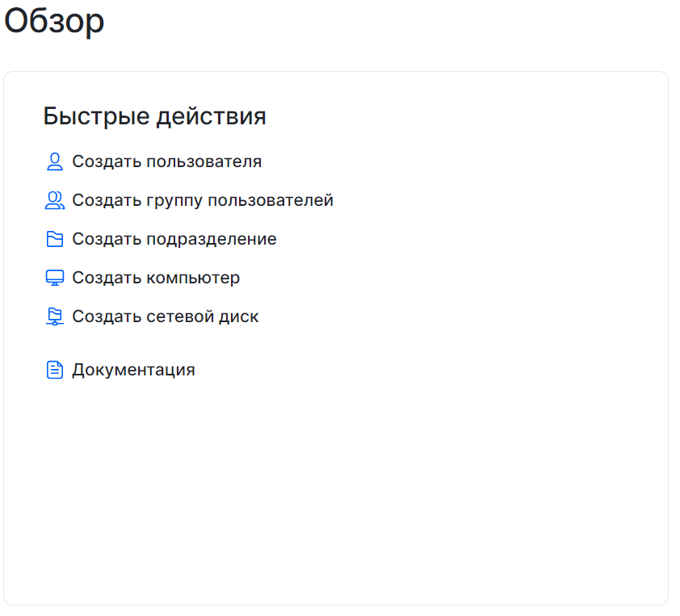
Task: Click the Обзор page heading
Action: click(x=53, y=22)
